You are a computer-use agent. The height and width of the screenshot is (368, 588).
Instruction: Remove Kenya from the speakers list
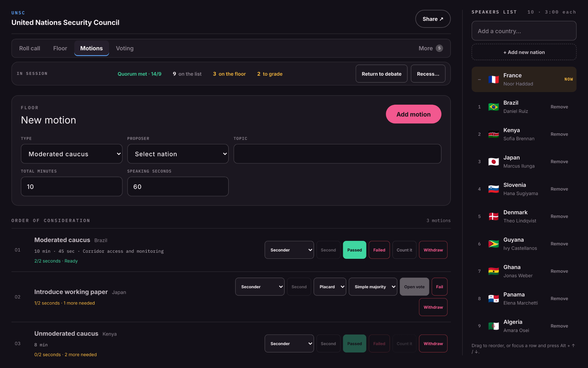(x=559, y=134)
